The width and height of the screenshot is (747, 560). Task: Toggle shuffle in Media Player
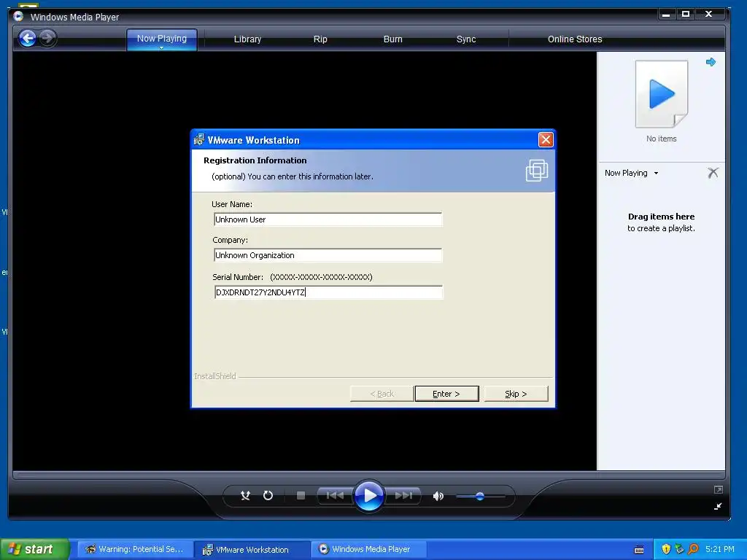tap(245, 496)
